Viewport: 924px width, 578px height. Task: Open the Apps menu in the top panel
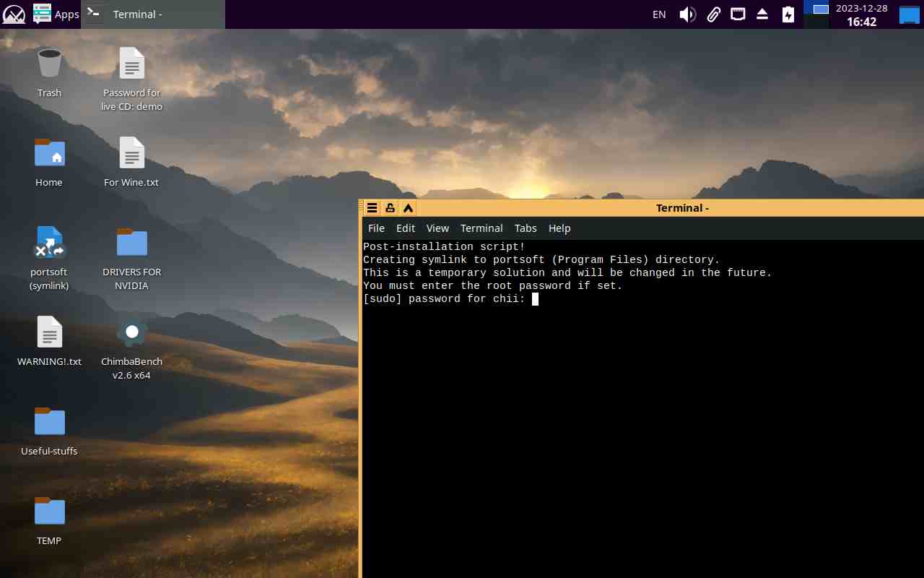tap(56, 14)
